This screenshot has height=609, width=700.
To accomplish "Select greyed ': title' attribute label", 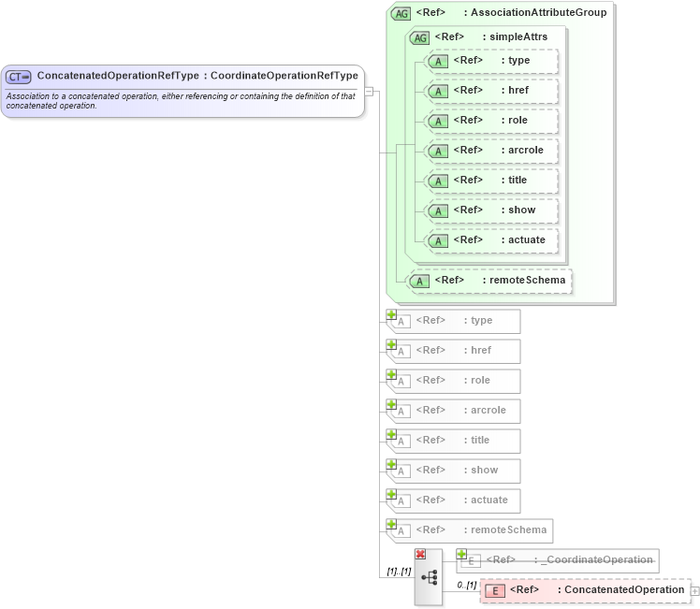I will (x=476, y=440).
